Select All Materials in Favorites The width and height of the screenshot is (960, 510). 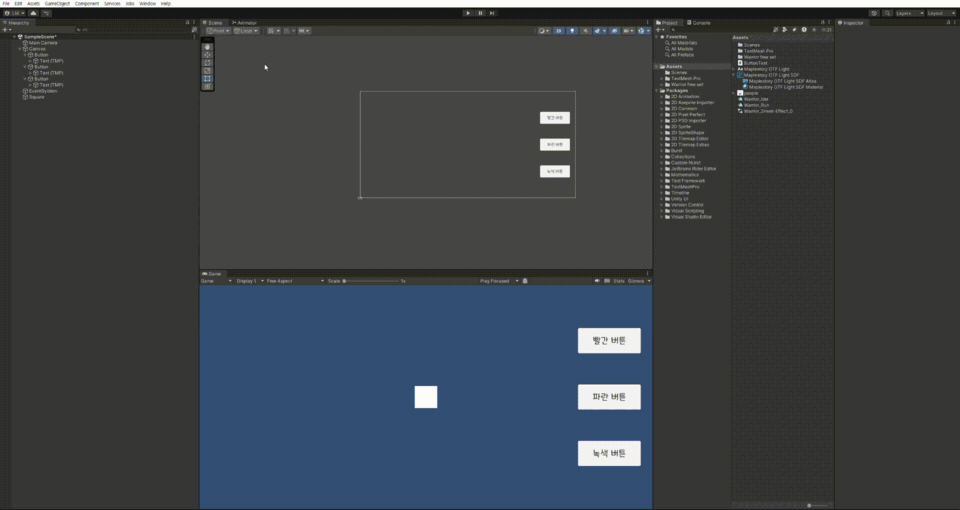pos(683,43)
